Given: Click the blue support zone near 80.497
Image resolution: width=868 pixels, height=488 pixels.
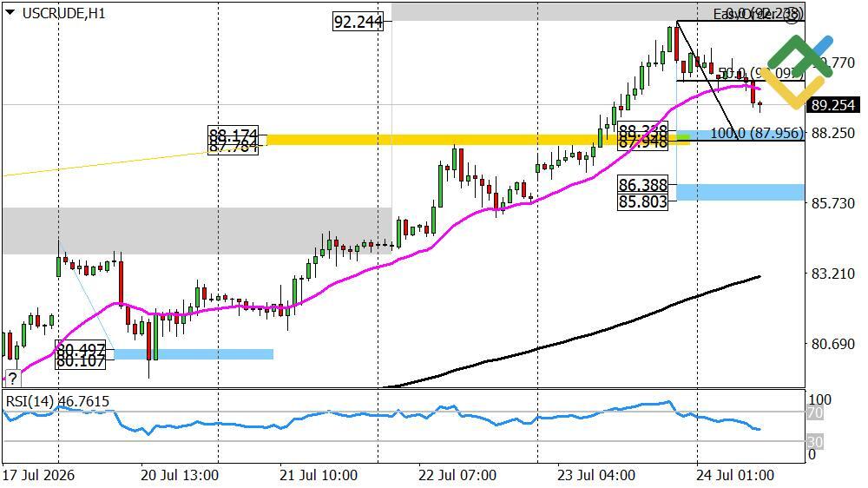Looking at the screenshot, I should (194, 354).
